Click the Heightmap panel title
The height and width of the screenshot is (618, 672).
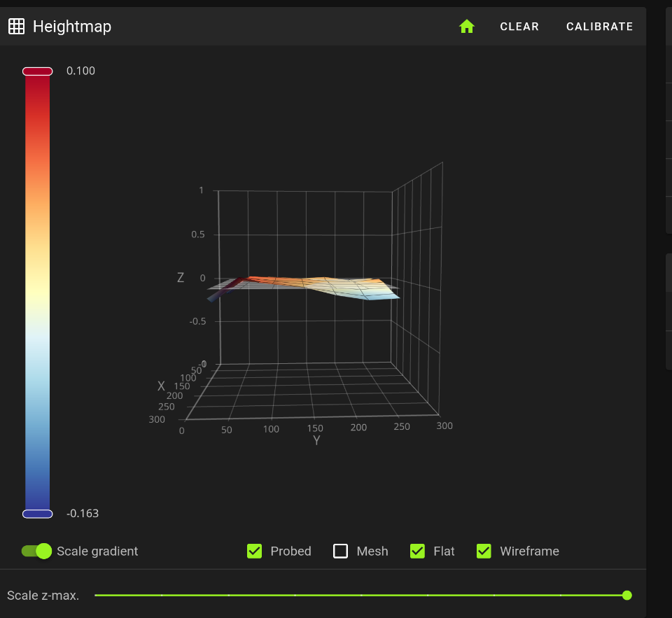(x=72, y=27)
